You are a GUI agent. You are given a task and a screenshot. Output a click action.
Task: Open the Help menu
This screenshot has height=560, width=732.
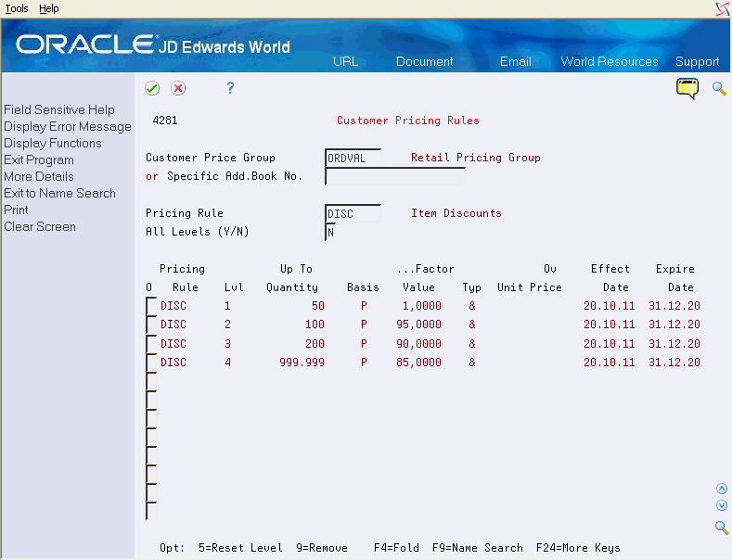(48, 8)
